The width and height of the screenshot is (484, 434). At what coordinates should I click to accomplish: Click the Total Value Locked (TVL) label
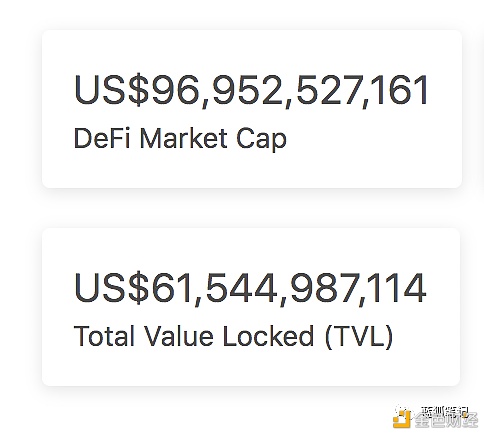233,336
